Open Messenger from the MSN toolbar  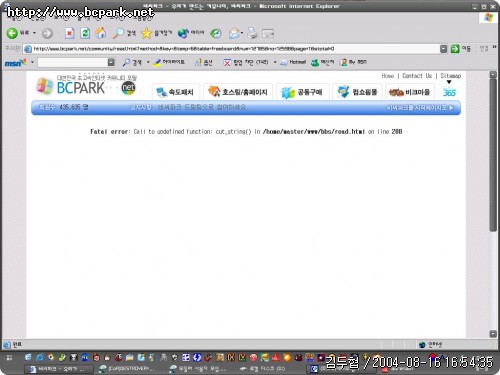click(322, 62)
